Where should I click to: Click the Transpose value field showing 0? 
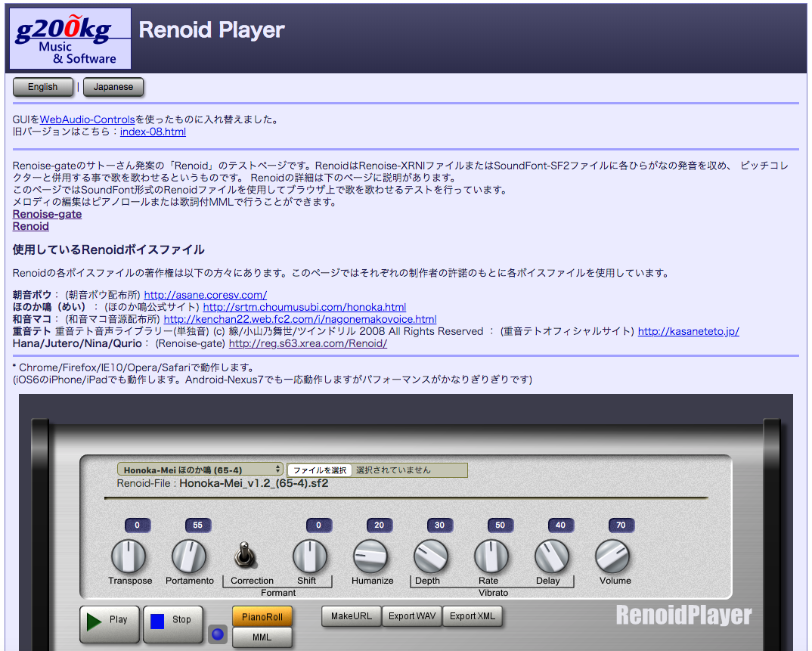[x=138, y=525]
